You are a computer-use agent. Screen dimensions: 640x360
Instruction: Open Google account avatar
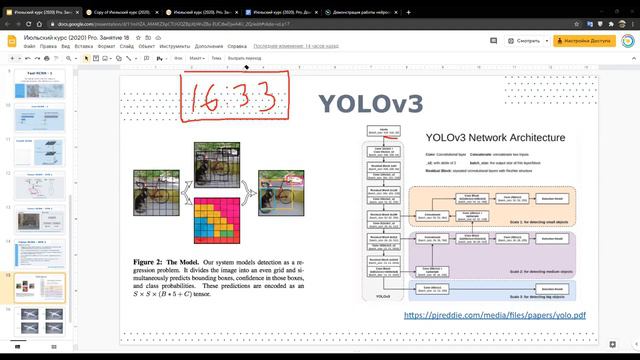(628, 41)
